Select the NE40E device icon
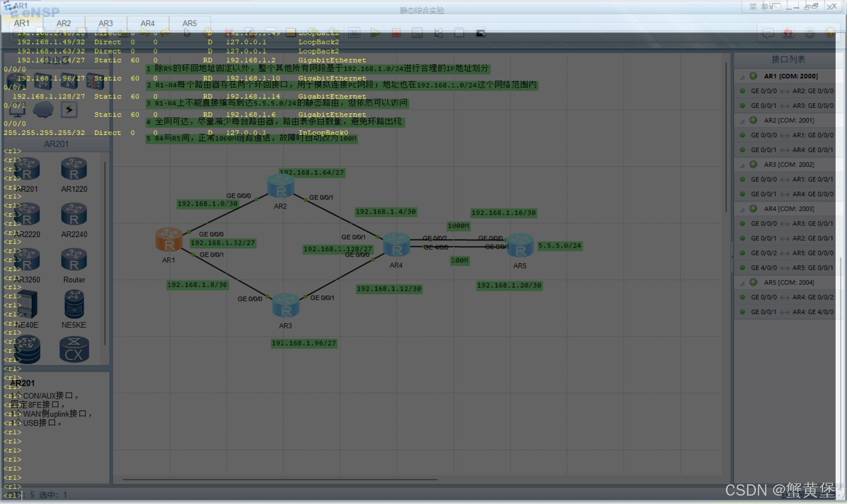847x504 pixels. [x=27, y=305]
